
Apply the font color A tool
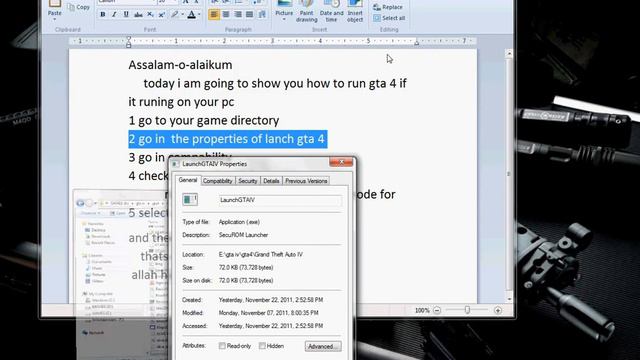(191, 15)
